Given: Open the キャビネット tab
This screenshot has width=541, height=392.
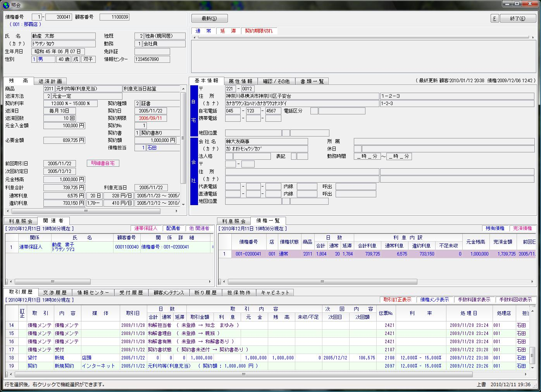Looking at the screenshot, I should [275, 293].
